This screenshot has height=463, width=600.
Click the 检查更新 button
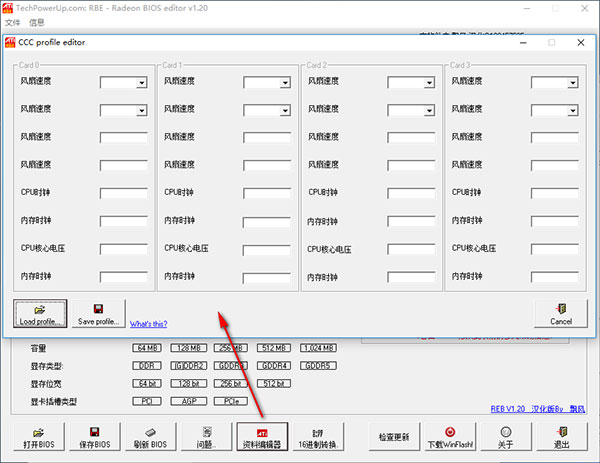coord(394,437)
